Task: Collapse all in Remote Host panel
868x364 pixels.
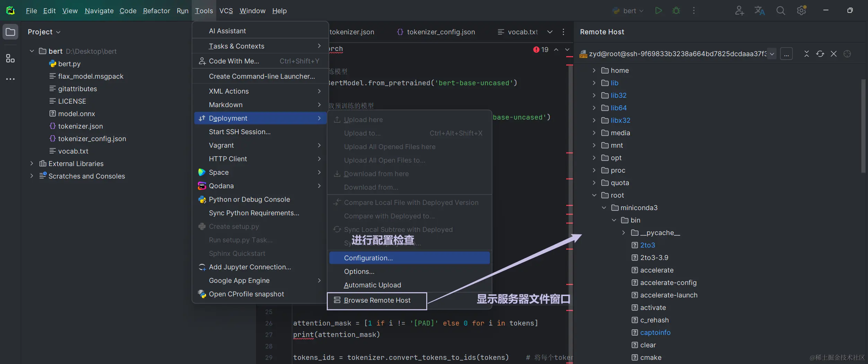Action: pyautogui.click(x=807, y=54)
